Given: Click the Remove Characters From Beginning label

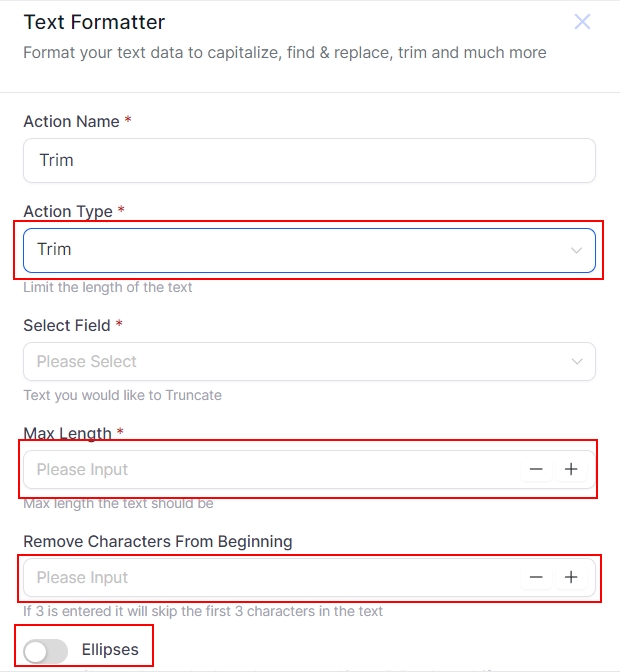Looking at the screenshot, I should [157, 541].
